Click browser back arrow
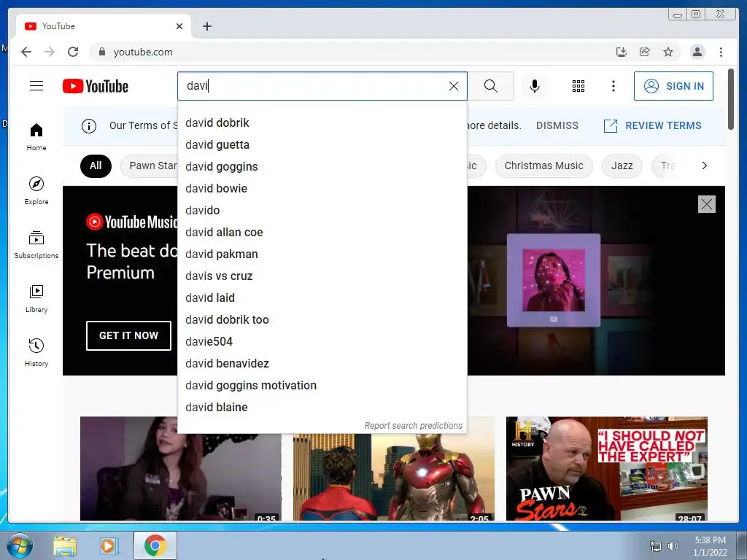This screenshot has height=560, width=747. pyautogui.click(x=26, y=52)
